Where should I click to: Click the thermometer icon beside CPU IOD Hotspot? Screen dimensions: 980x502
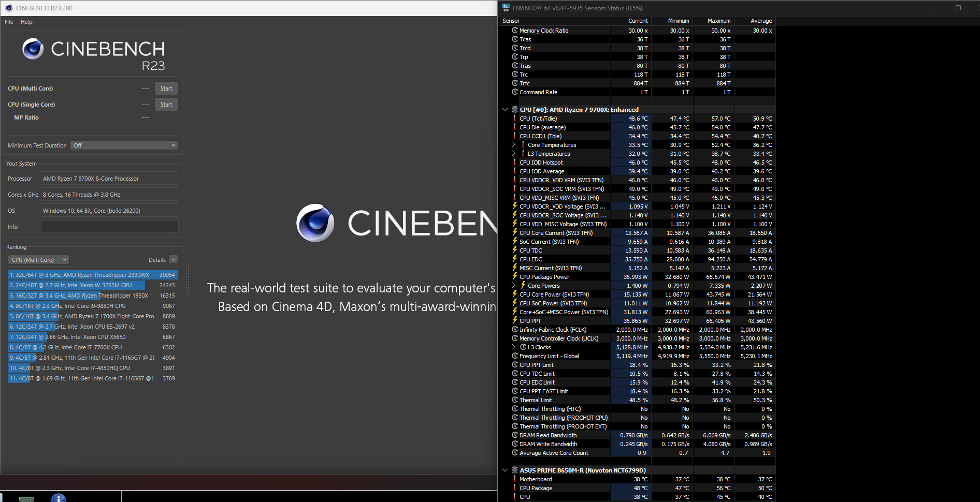pyautogui.click(x=515, y=162)
